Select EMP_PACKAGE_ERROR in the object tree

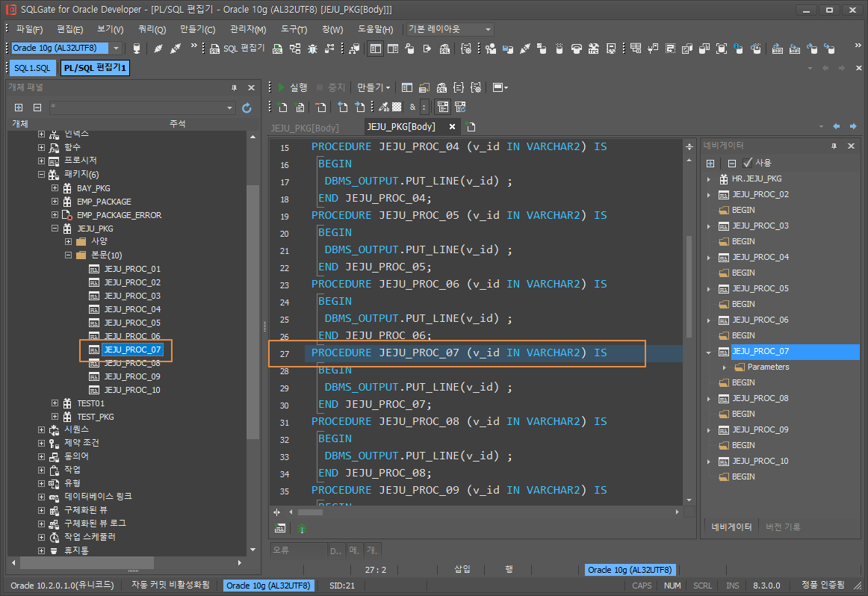tap(119, 214)
